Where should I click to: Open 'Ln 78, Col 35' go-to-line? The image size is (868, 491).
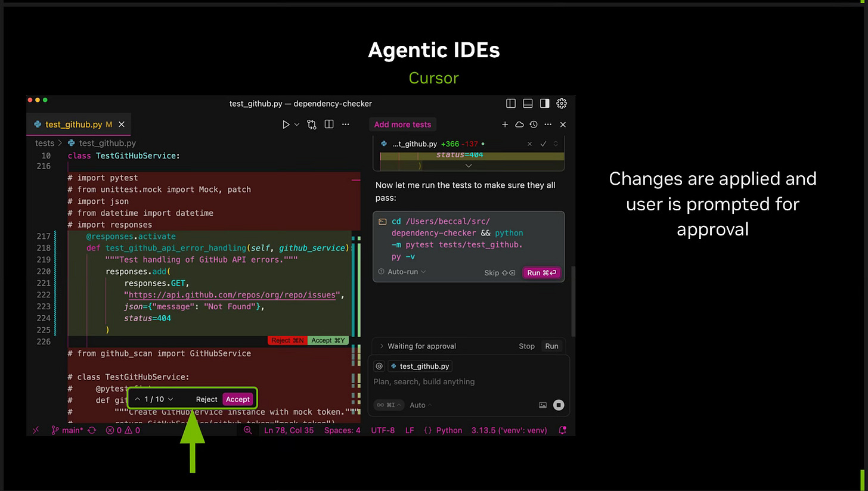coord(289,430)
